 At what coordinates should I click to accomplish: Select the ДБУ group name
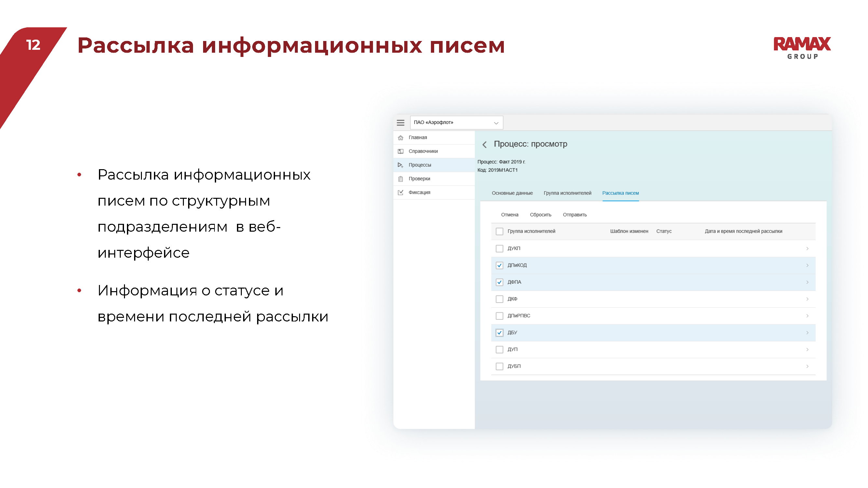[x=512, y=333]
